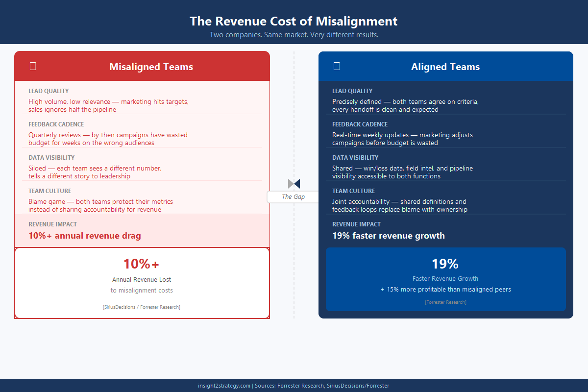This screenshot has width=588, height=392.
Task: Click the 'Blame game' description text
Action: (x=100, y=206)
